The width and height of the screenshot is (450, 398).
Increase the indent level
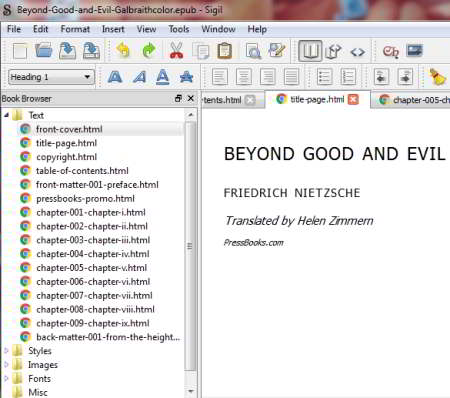(x=405, y=77)
